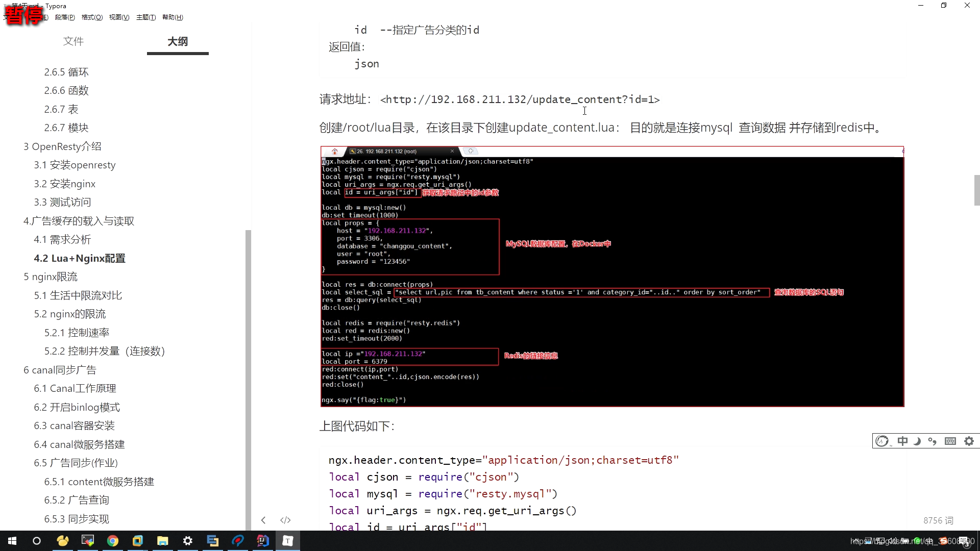Open the blue-yellow stacked bars taskbar icon
The height and width of the screenshot is (551, 980).
tap(213, 541)
